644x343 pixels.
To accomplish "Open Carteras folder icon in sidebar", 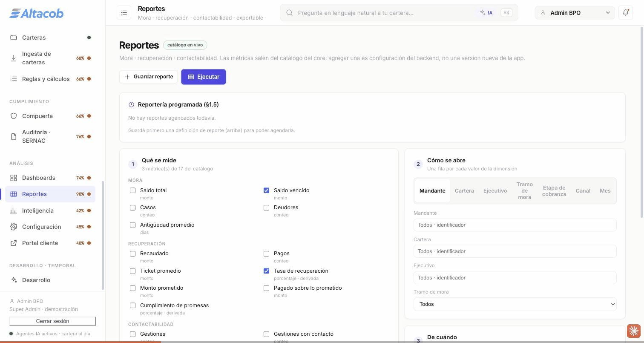I will pos(14,37).
